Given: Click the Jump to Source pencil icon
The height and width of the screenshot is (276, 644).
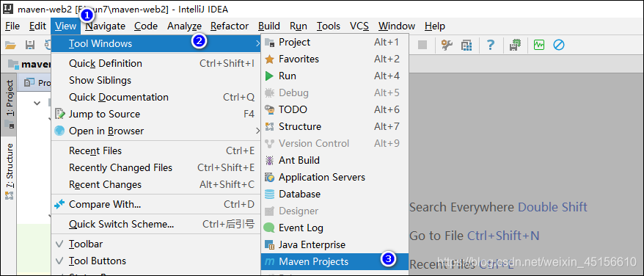Looking at the screenshot, I should point(60,114).
